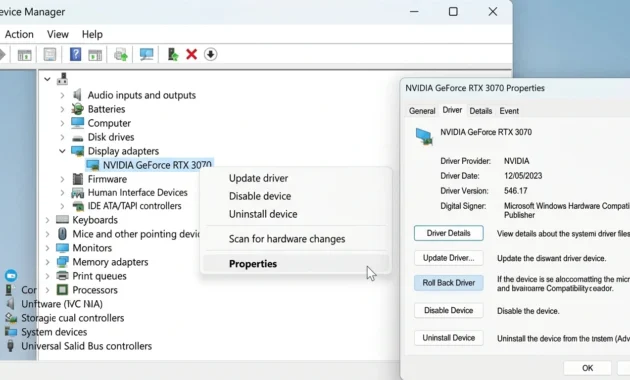This screenshot has width=630, height=380.
Task: Expand Audio inputs and outputs
Action: click(x=62, y=95)
